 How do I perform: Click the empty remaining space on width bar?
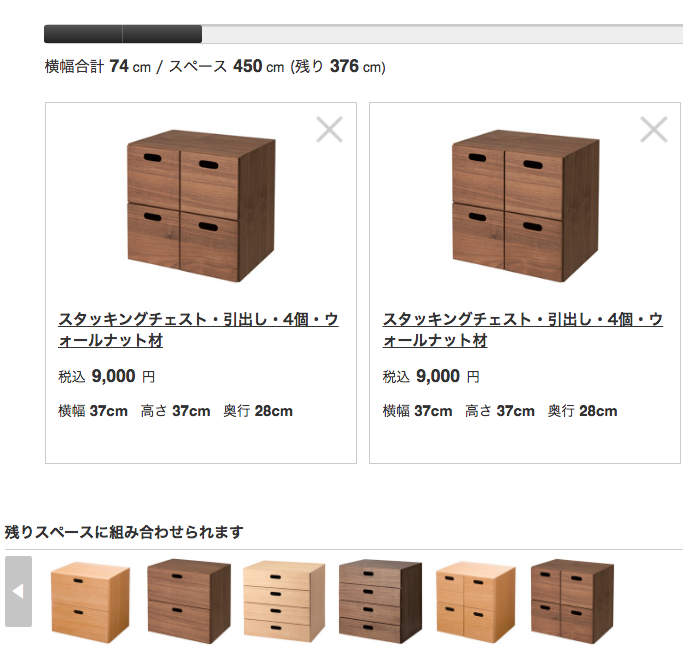point(442,34)
